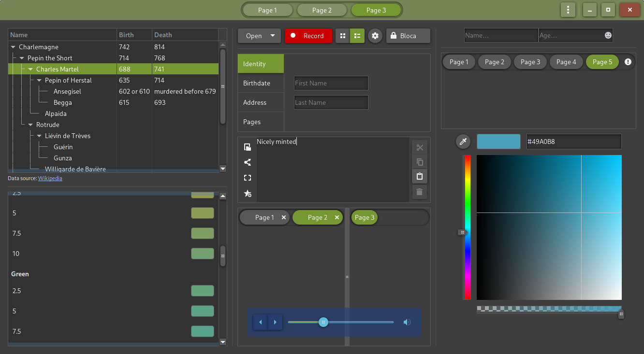Click the saturation/value color picker area
The width and height of the screenshot is (644, 354).
click(549, 227)
